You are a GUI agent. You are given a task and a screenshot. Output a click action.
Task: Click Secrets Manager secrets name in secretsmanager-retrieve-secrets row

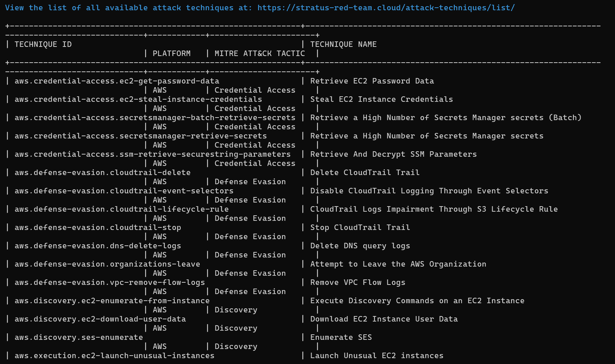427,136
